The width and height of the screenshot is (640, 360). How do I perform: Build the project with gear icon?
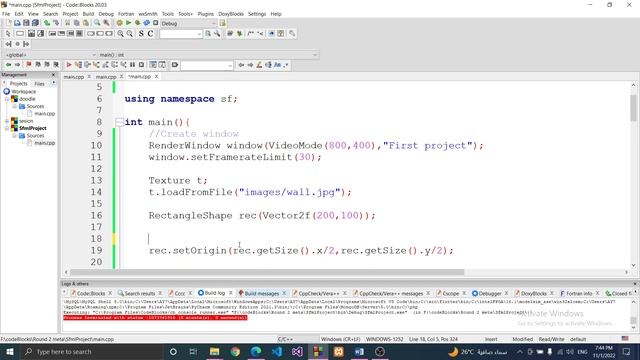(x=119, y=23)
